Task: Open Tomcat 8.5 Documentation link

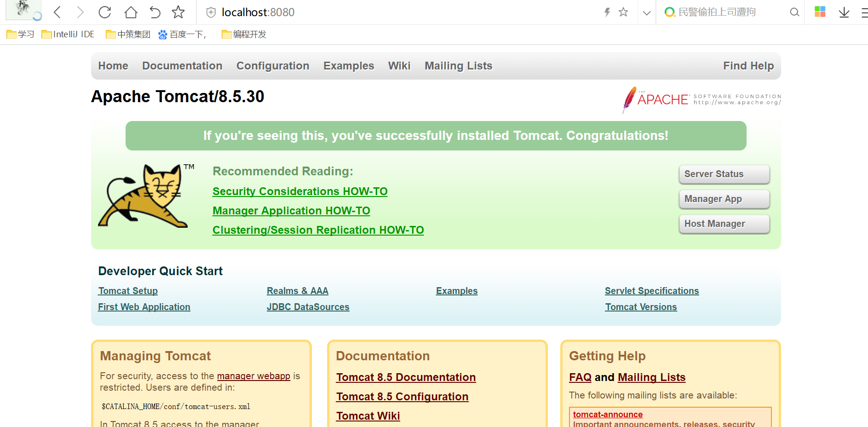Action: point(406,377)
